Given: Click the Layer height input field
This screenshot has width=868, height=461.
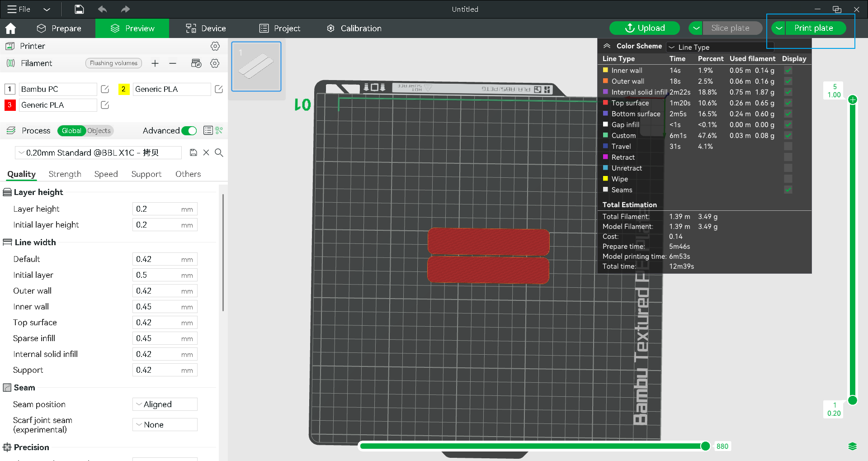Looking at the screenshot, I should click(165, 209).
